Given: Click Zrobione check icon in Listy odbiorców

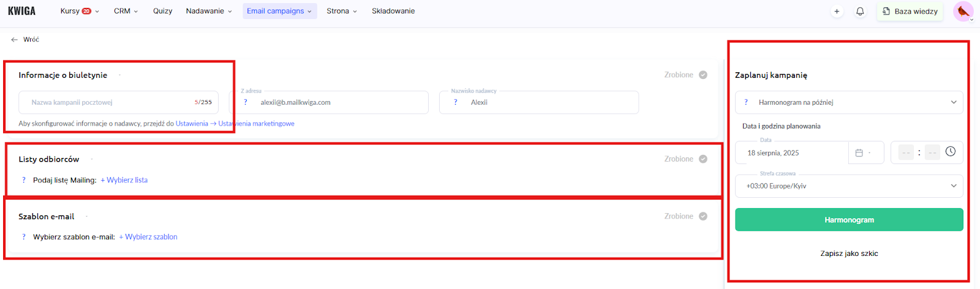Looking at the screenshot, I should 703,159.
